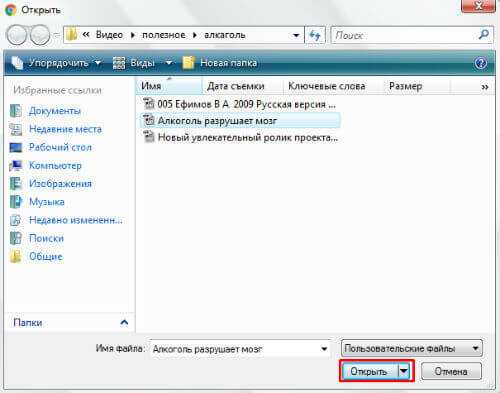Viewport: 500px width, 393px height.
Task: Open the Общие favorite link
Action: click(46, 256)
